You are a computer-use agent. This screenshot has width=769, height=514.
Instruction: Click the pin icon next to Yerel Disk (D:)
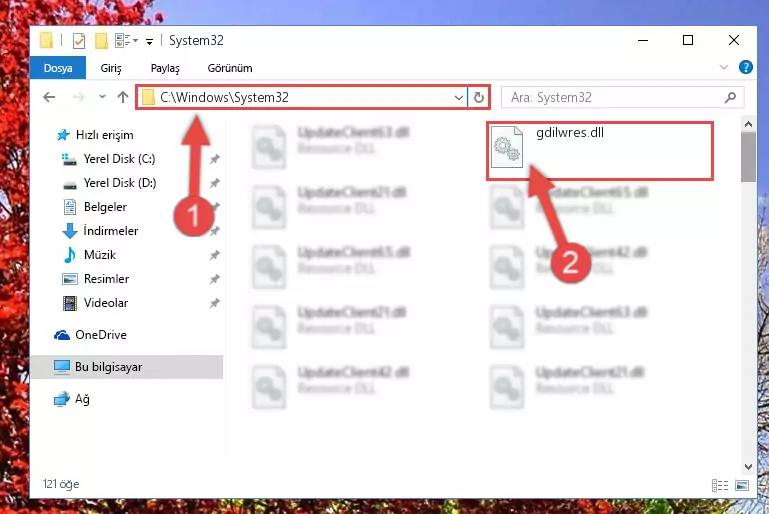click(214, 183)
